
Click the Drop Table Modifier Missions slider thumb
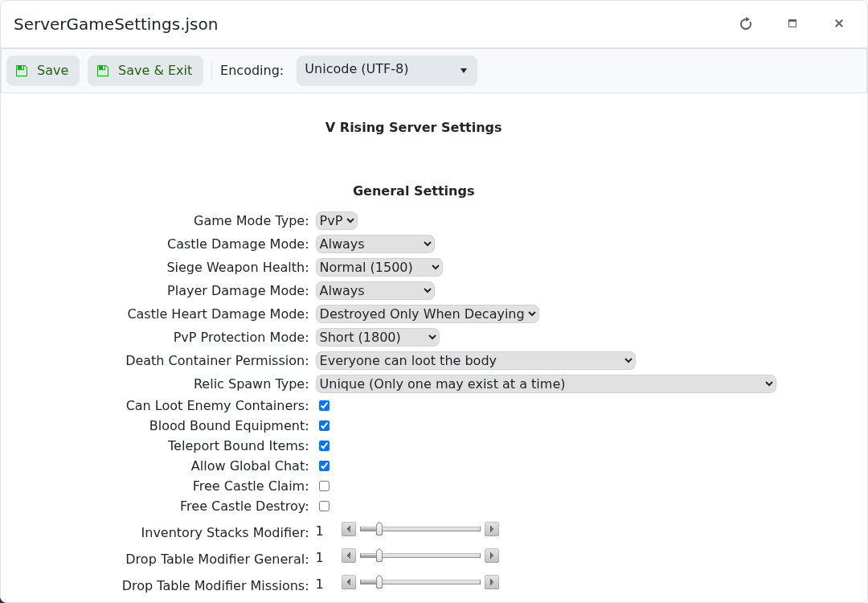coord(379,582)
